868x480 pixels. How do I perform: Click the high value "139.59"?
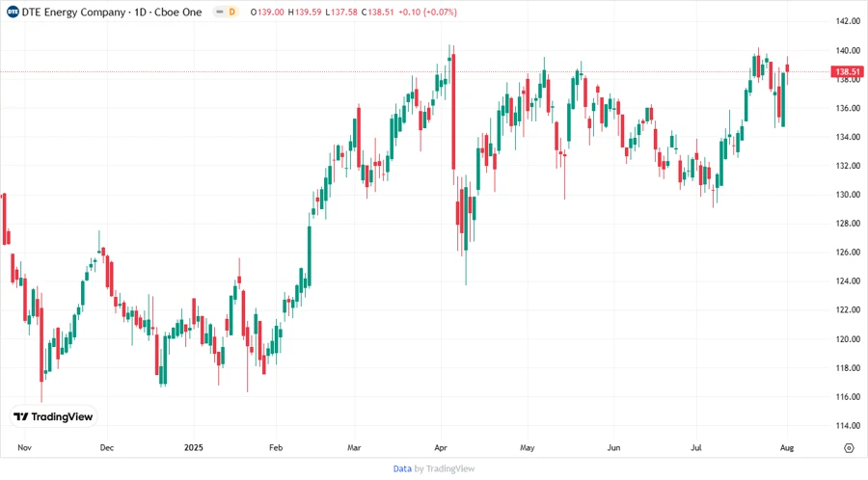tap(309, 13)
